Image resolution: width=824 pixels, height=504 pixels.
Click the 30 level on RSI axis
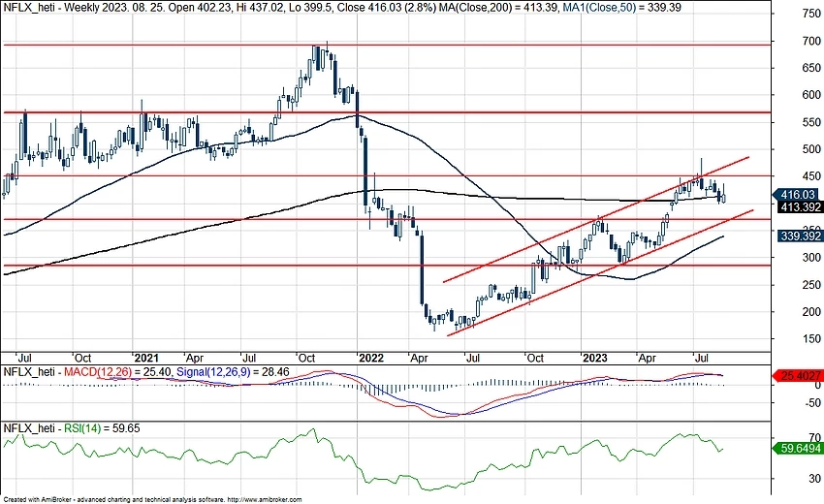pos(814,478)
